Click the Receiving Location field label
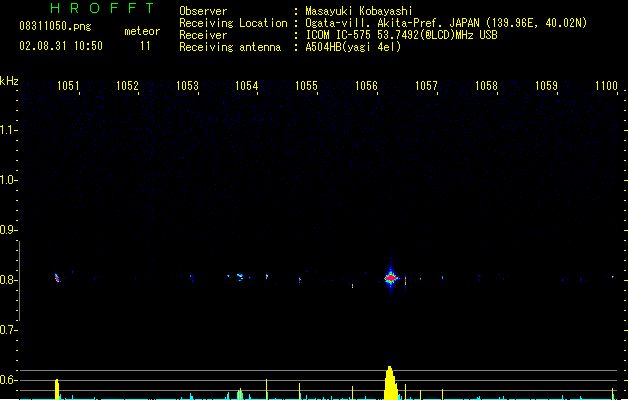Viewport: 629px width, 400px height. 233,23
